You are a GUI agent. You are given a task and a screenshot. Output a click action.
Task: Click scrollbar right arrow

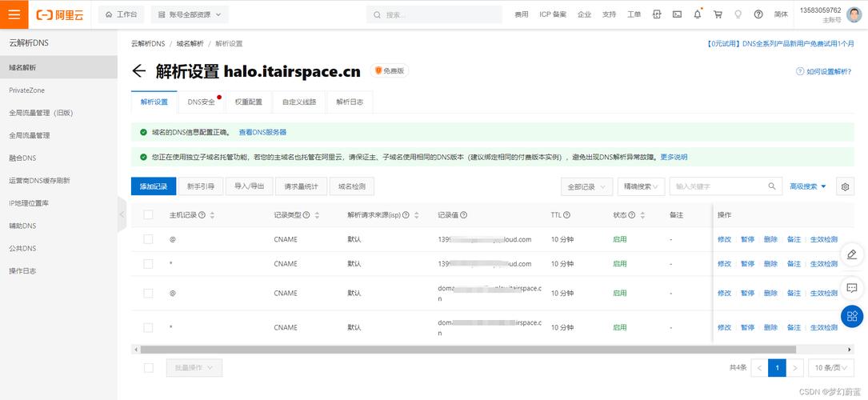pos(850,350)
